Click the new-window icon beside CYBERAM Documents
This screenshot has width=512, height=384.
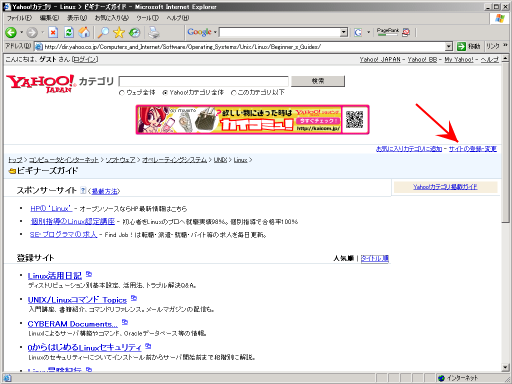tap(125, 322)
